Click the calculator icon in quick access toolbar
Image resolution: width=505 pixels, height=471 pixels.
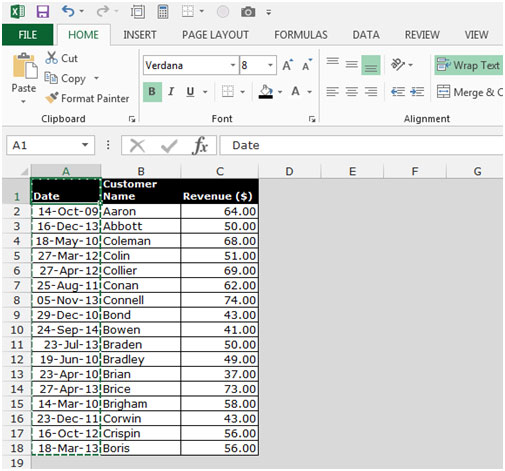(x=163, y=12)
